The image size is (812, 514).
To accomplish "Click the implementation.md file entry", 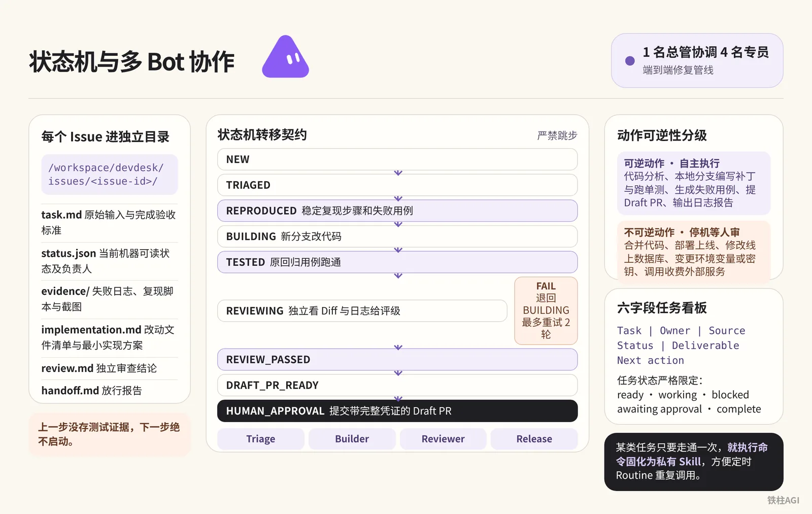I will [x=110, y=337].
